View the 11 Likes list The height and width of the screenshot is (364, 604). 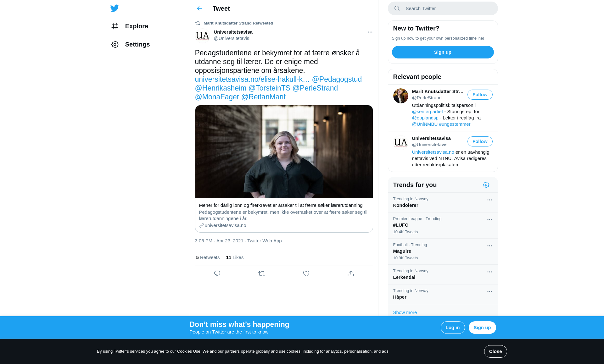[235, 257]
